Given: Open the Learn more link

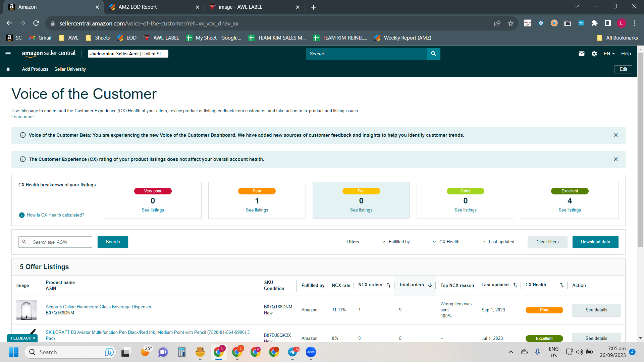Looking at the screenshot, I should tap(22, 117).
